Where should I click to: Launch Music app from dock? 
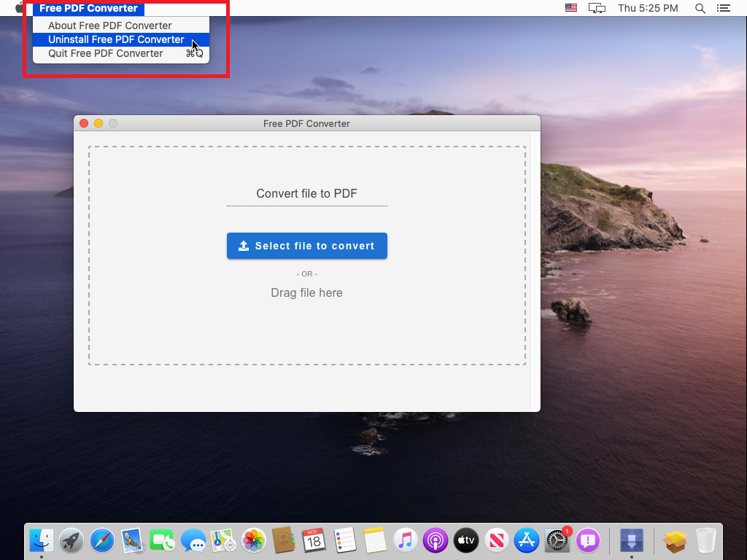click(405, 541)
